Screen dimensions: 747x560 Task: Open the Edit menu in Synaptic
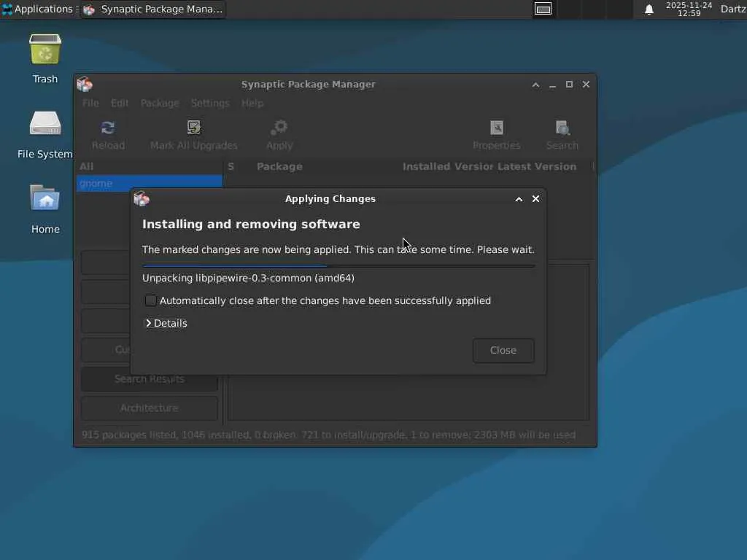120,103
